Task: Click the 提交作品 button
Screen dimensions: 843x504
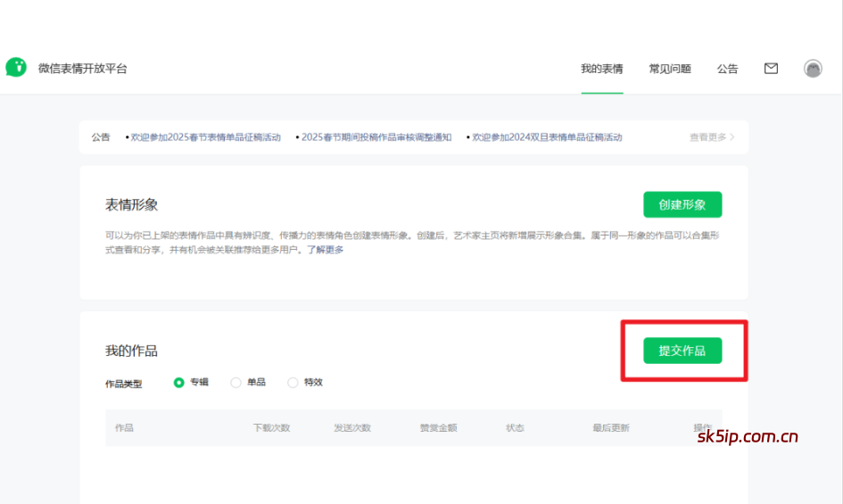Action: (x=682, y=351)
